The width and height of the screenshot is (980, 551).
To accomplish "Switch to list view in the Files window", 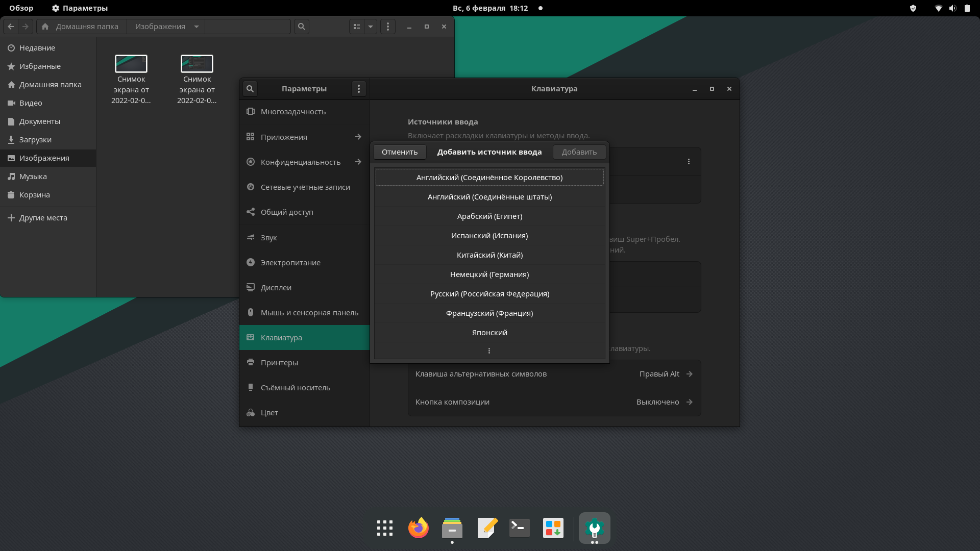I will [357, 27].
